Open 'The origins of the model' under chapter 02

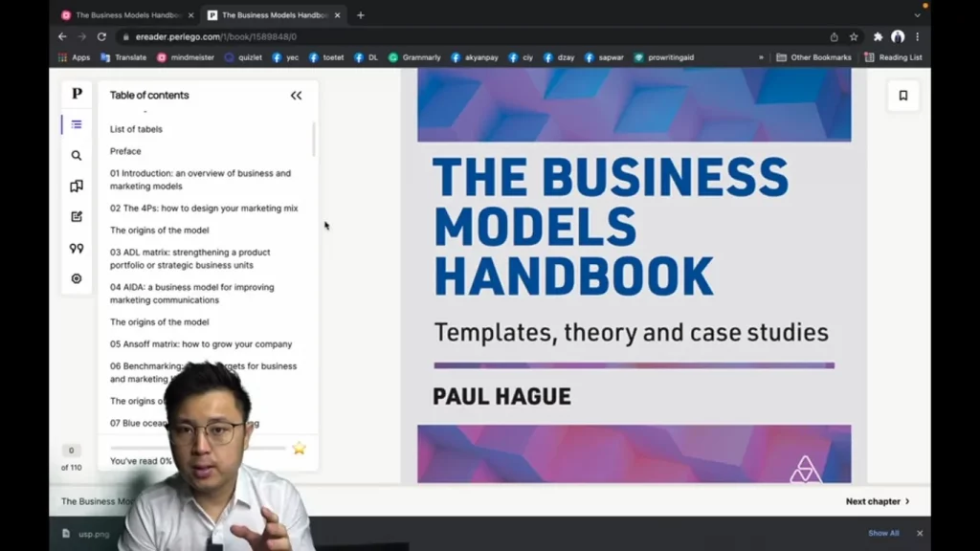[x=160, y=231]
